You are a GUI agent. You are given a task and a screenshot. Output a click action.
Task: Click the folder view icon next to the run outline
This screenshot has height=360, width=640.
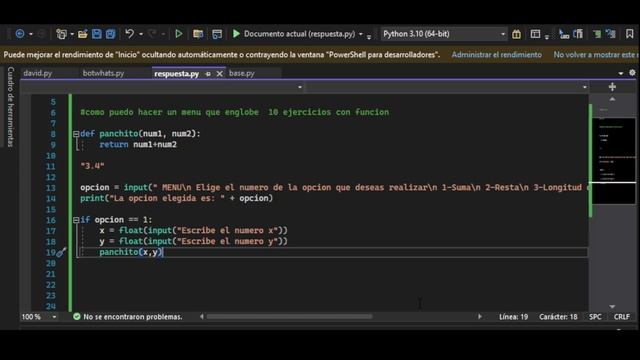tap(198, 34)
